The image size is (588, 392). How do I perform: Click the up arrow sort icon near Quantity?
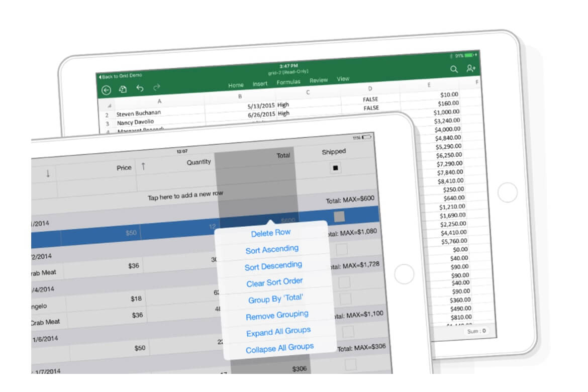143,166
